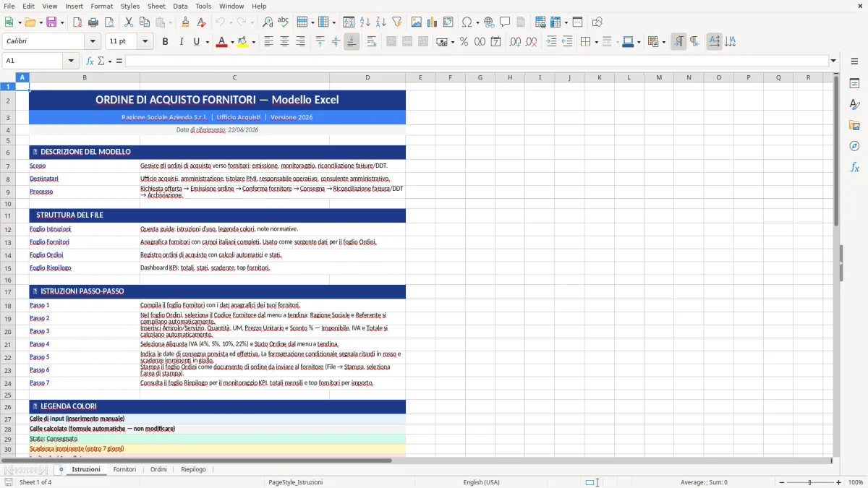This screenshot has height=488, width=868.
Task: Sort ascending A to Z
Action: point(365,22)
